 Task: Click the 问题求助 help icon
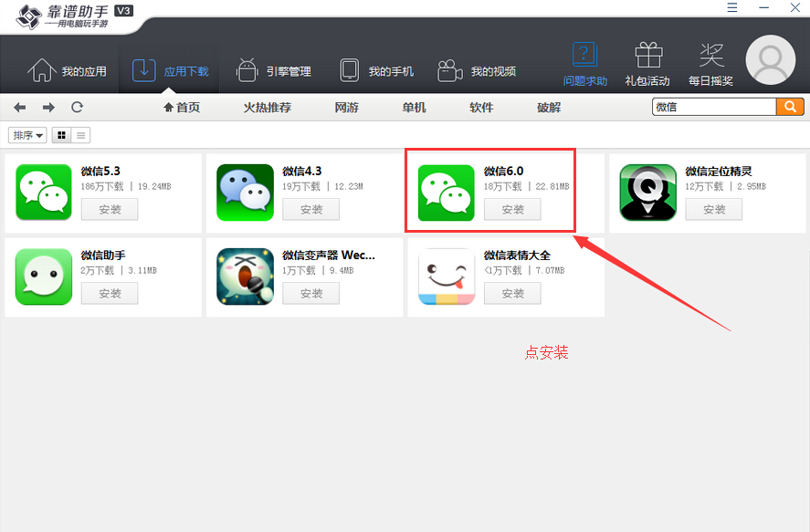584,55
